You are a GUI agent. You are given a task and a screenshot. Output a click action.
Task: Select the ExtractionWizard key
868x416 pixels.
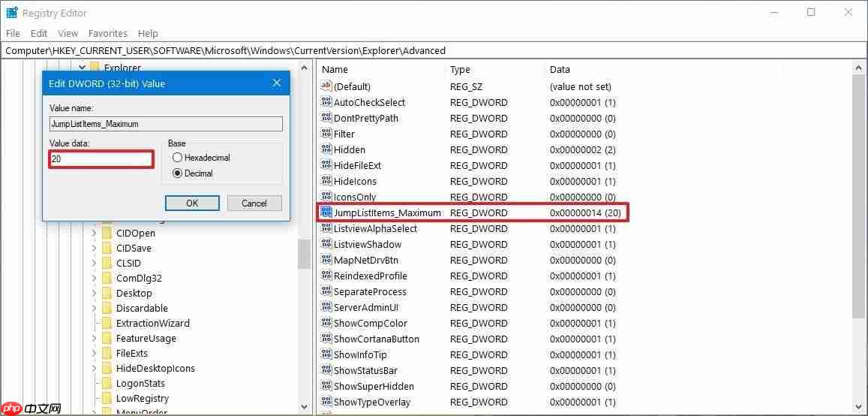coord(153,323)
